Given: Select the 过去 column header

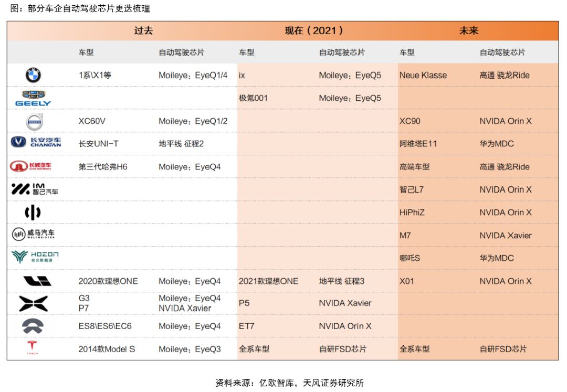Looking at the screenshot, I should pos(143,30).
